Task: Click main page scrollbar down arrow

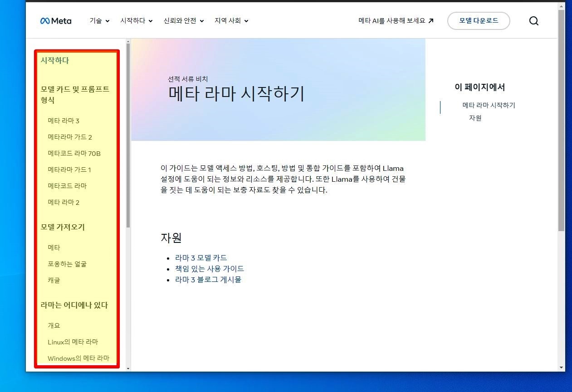Action: point(562,368)
